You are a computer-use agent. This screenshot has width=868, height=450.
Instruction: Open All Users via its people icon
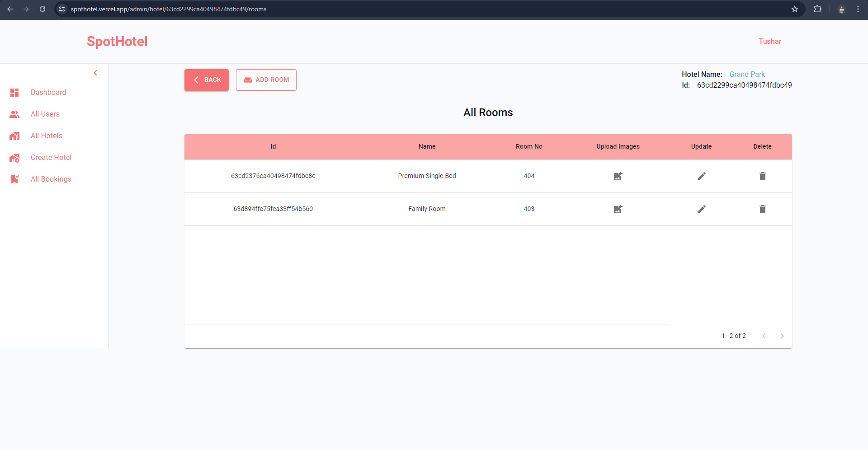point(14,114)
